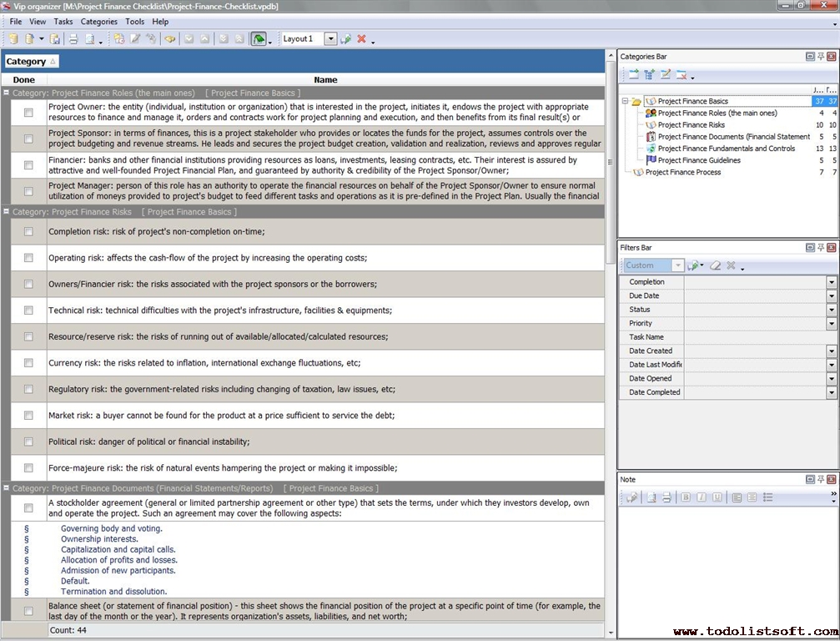Collapse the Project Finance Basics tree node
The width and height of the screenshot is (840, 641).
[625, 101]
